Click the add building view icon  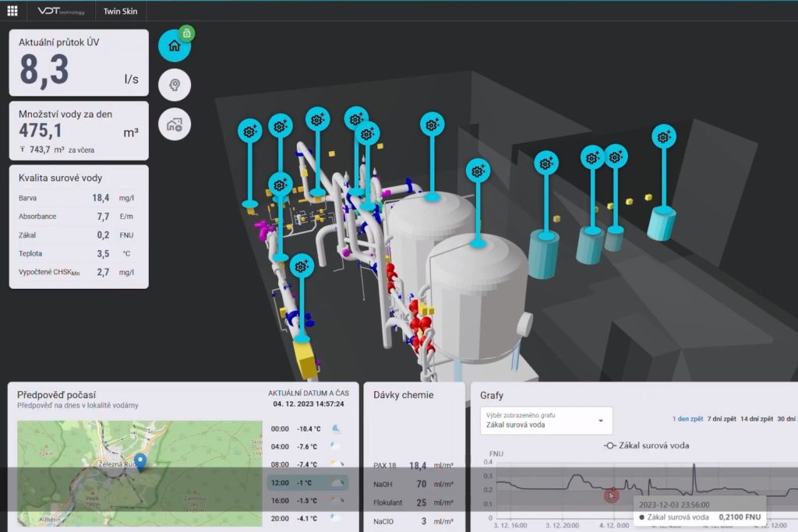click(x=175, y=124)
